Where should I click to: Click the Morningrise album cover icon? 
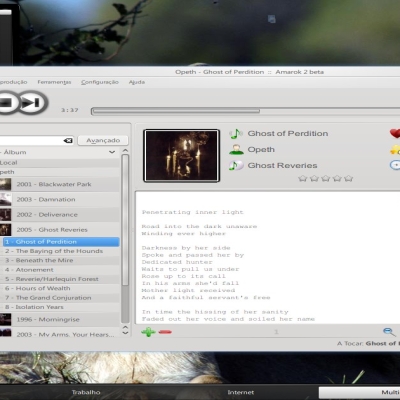5,319
